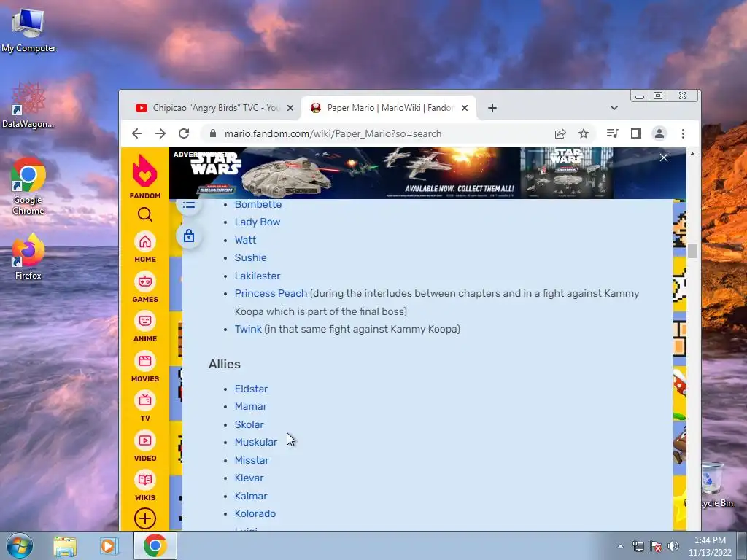Viewport: 747px width, 560px height.
Task: Open the Windows Start button
Action: pos(19,545)
